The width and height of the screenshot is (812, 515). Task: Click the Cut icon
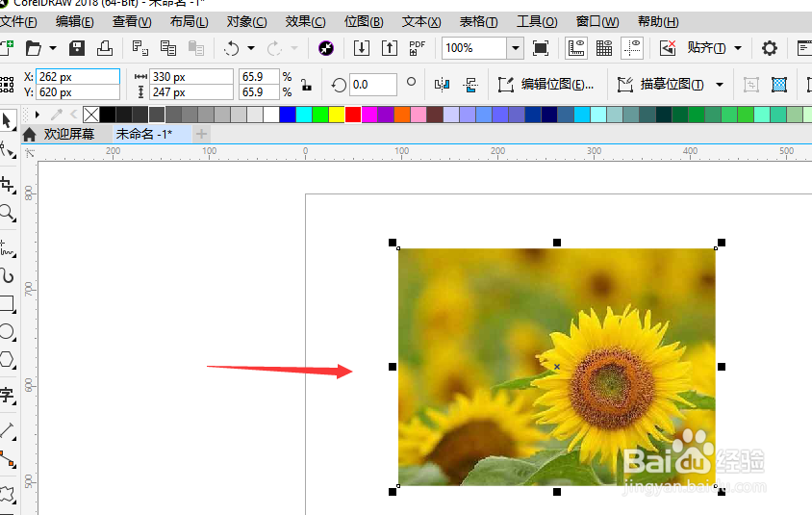(x=140, y=48)
